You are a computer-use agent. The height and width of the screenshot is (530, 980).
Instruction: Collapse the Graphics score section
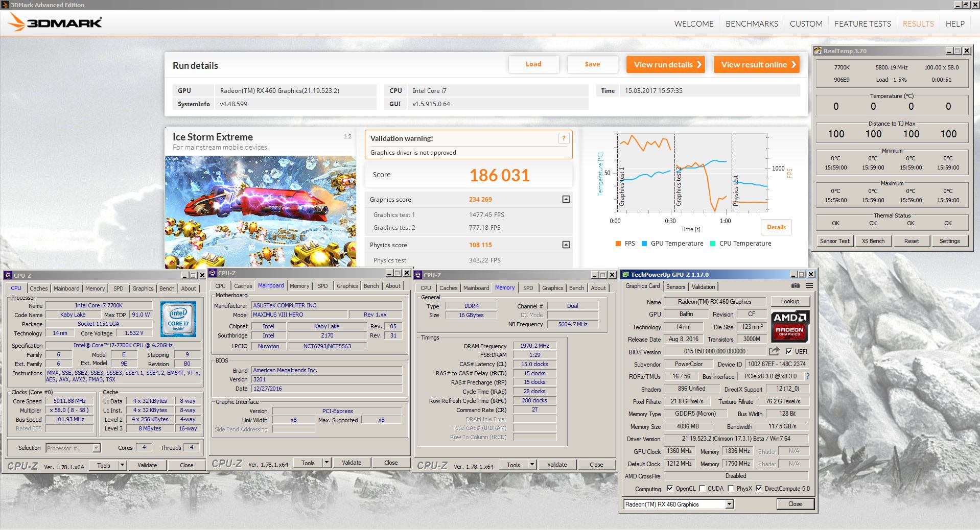coord(566,199)
